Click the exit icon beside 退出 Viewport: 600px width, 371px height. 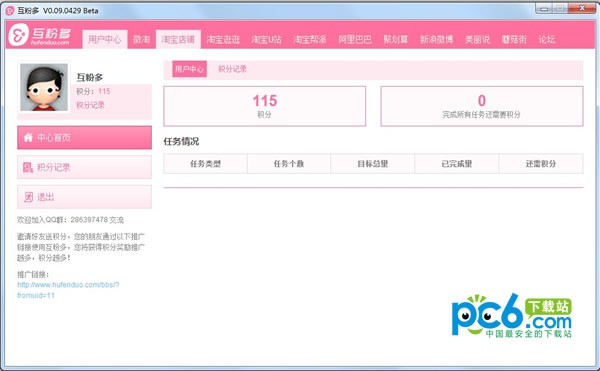tap(29, 197)
